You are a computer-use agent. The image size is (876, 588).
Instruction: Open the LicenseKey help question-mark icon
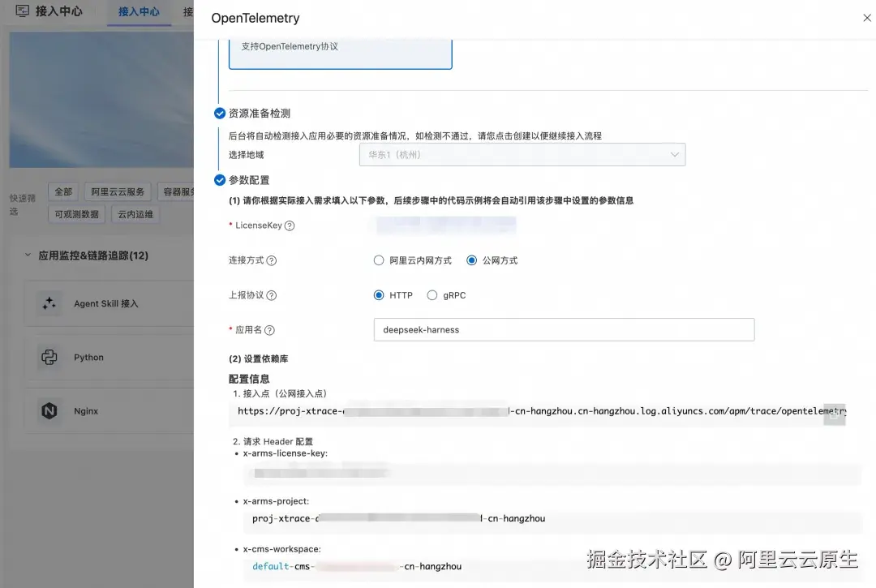tap(290, 225)
